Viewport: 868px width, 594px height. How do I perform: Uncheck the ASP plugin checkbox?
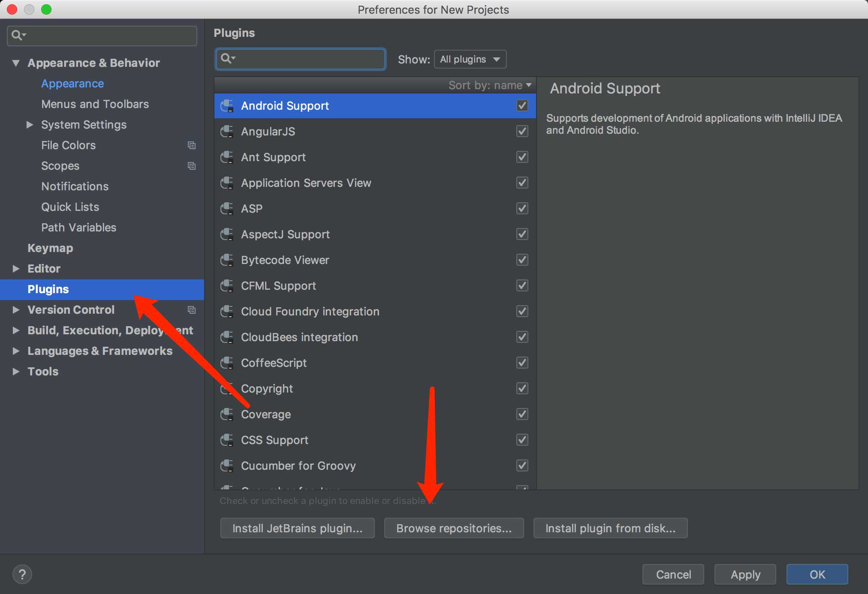click(x=522, y=208)
